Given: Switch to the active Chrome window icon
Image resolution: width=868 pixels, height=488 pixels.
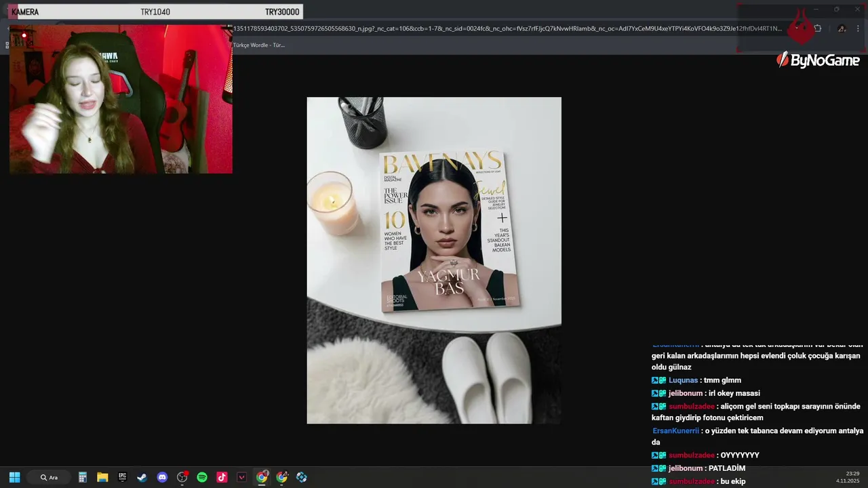Looking at the screenshot, I should pos(262,477).
